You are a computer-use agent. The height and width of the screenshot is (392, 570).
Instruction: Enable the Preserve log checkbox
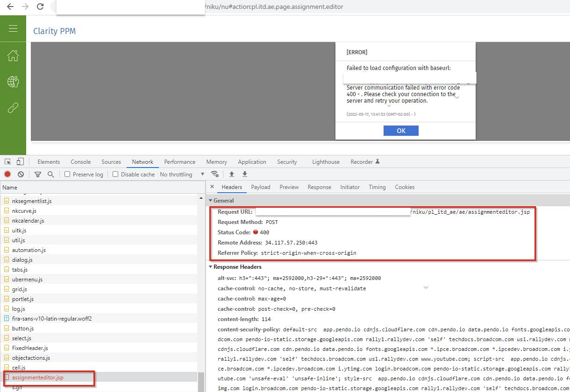pyautogui.click(x=67, y=174)
